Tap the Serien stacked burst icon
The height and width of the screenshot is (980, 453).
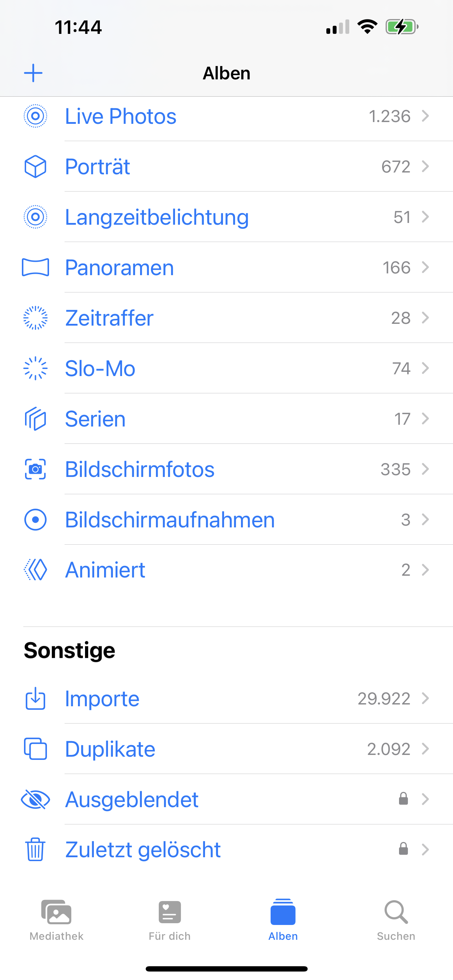[35, 418]
